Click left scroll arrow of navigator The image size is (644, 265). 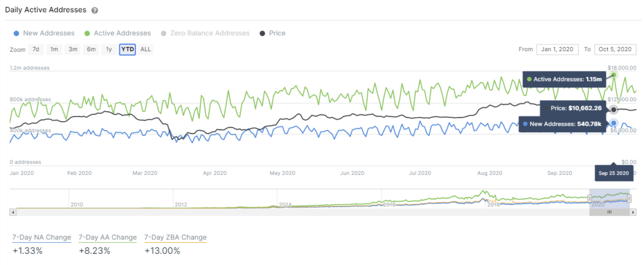point(13,212)
